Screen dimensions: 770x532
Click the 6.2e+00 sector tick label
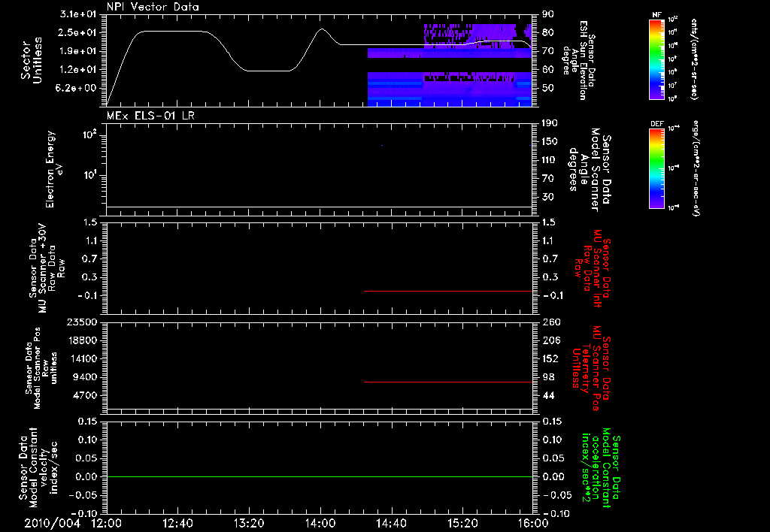(77, 89)
